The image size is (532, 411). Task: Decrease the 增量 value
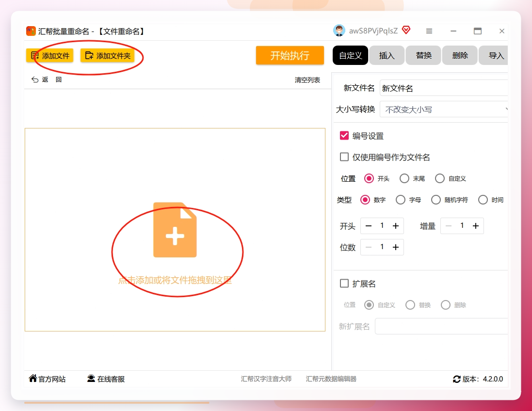coord(449,226)
